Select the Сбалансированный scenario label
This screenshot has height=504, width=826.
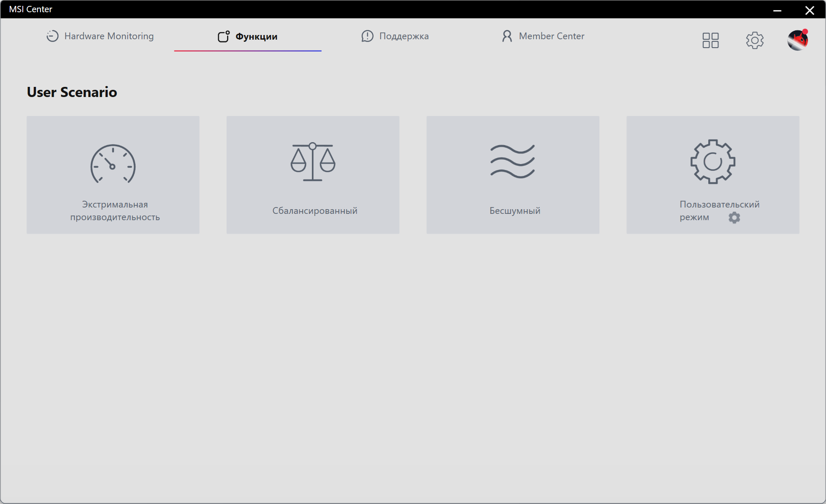click(314, 210)
